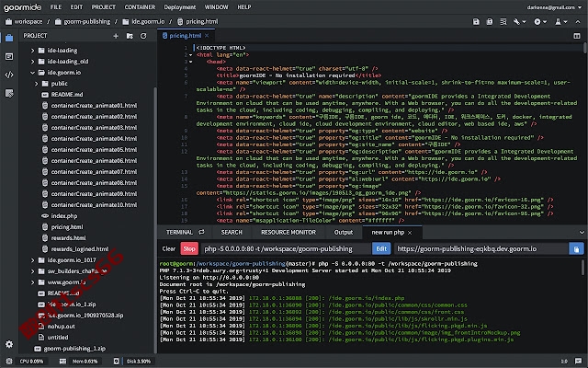Copy the URL with blue clipboard button
588x368 pixels.
(576, 248)
